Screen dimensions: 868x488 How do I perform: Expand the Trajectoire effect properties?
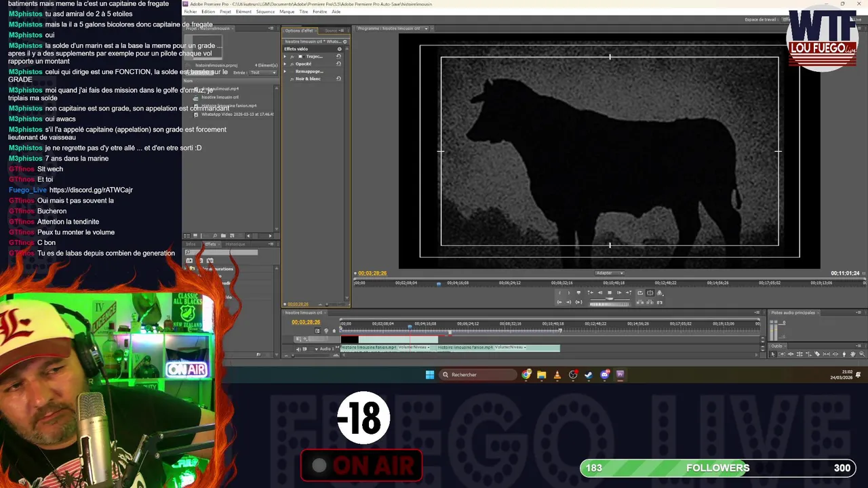pos(285,56)
